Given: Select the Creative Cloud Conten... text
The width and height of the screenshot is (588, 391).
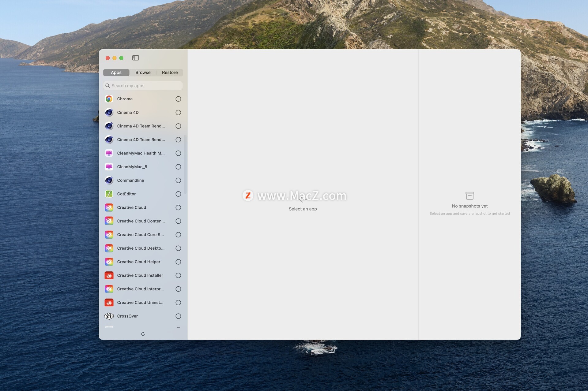Looking at the screenshot, I should click(141, 221).
